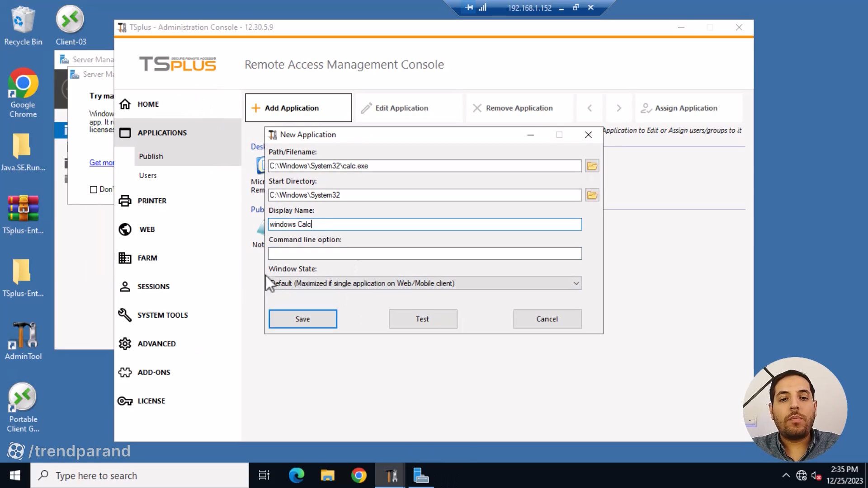
Task: Select the Publish submenu item
Action: 151,156
